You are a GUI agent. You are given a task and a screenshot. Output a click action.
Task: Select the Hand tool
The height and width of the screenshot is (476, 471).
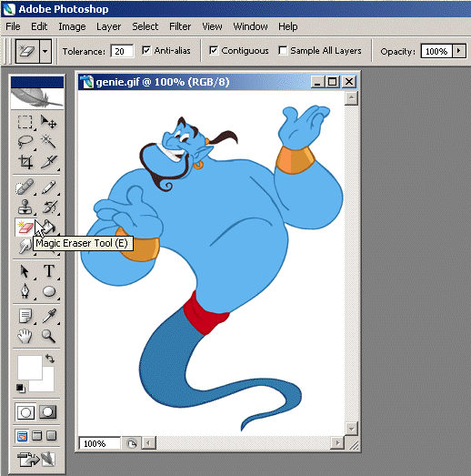[x=25, y=337]
